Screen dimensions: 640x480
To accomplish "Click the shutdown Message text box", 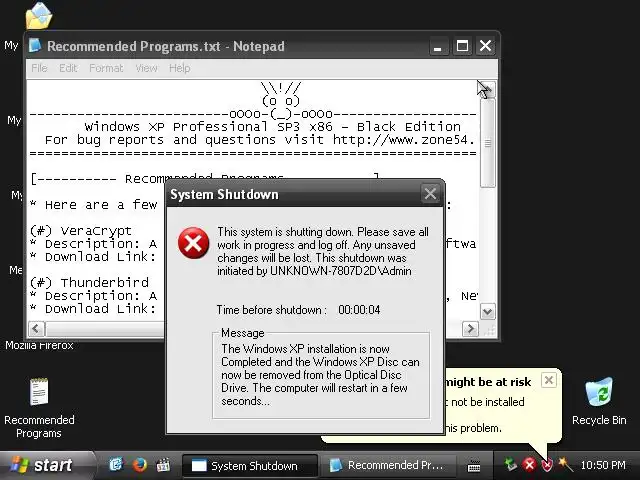I will (x=321, y=376).
